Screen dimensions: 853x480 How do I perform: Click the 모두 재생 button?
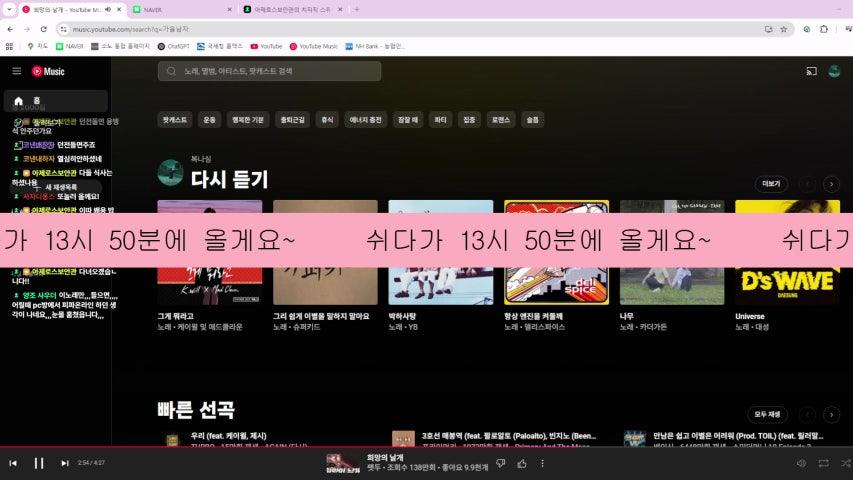767,414
